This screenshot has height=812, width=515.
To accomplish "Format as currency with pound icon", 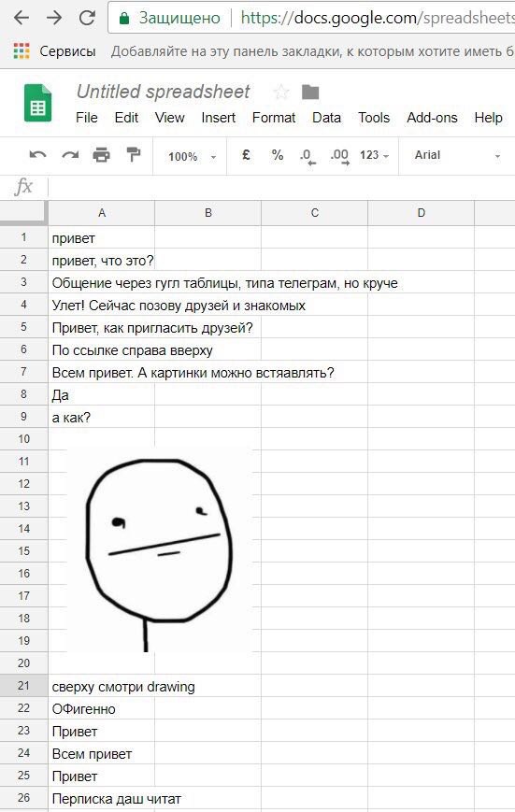I will coord(246,155).
